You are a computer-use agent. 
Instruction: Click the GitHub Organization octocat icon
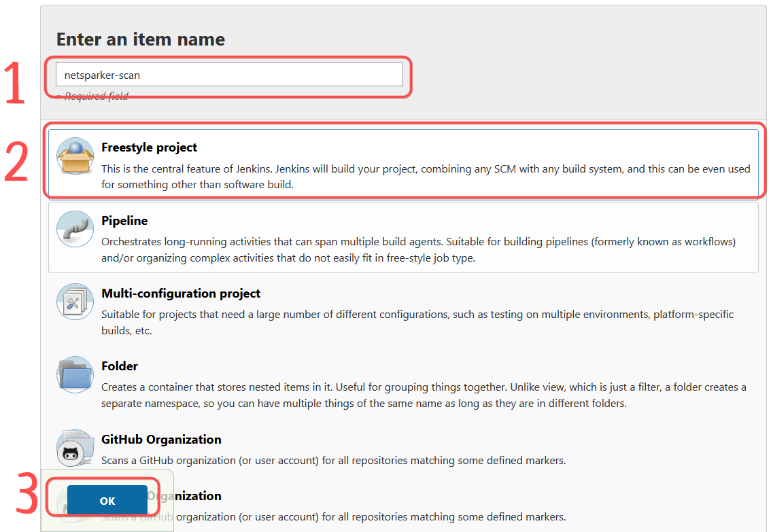coord(75,448)
